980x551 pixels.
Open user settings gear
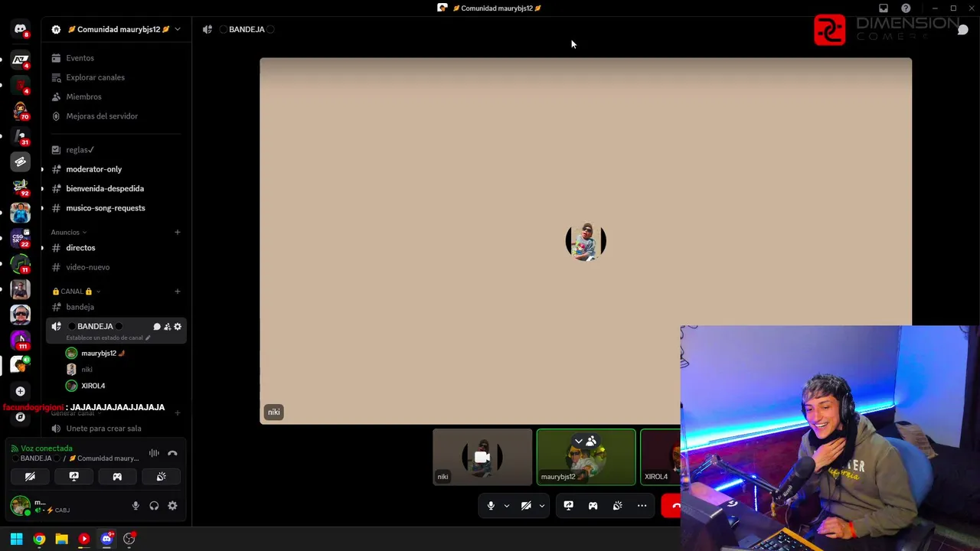pos(172,506)
